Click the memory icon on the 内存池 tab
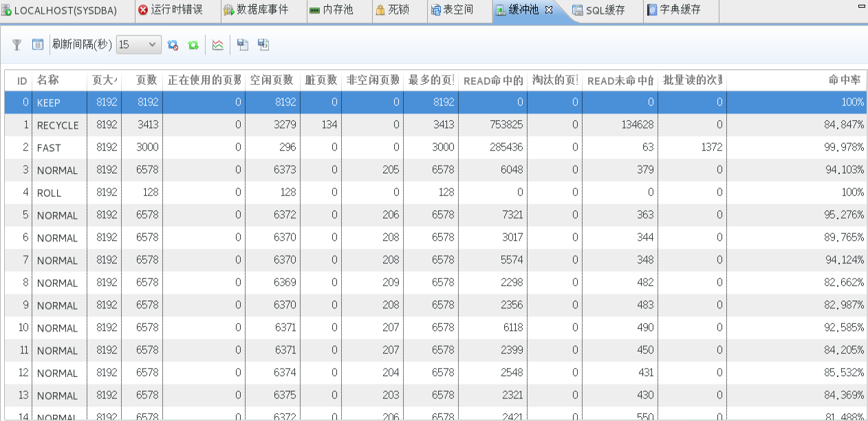 315,10
